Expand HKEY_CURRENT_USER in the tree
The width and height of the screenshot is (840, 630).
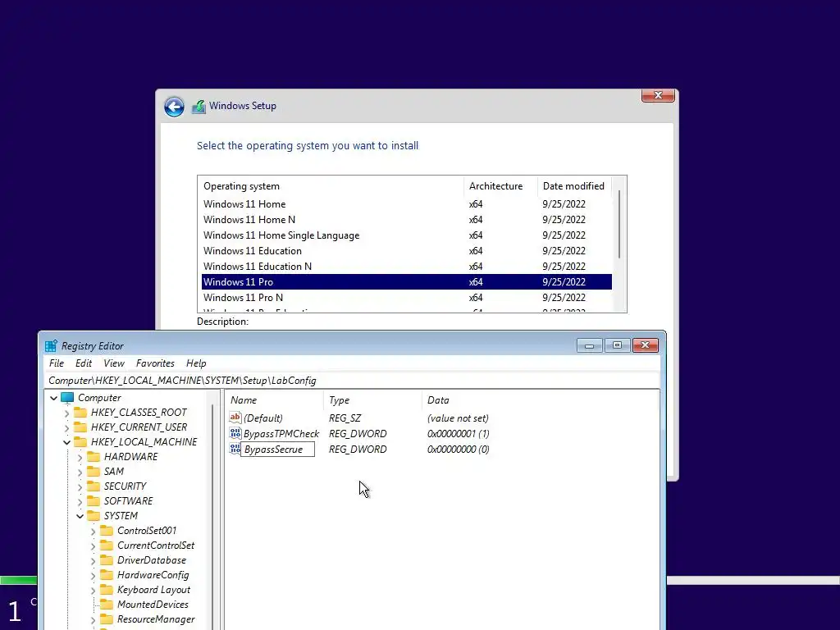67,427
